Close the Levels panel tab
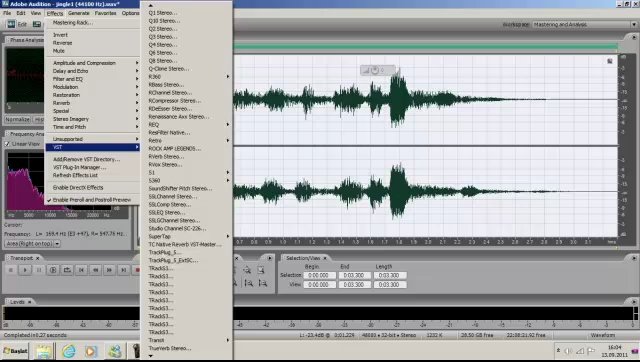Screen dimensions: 640x362 29,302
